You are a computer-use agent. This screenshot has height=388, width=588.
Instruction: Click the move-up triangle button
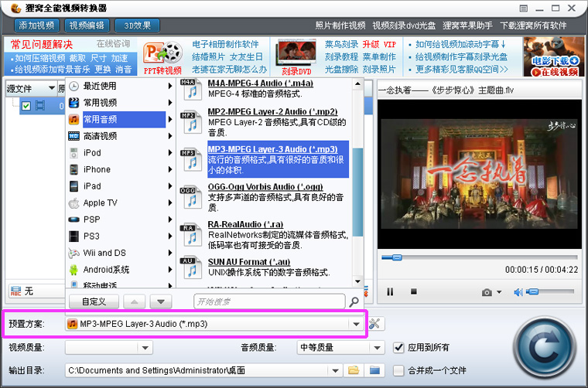[x=135, y=301]
